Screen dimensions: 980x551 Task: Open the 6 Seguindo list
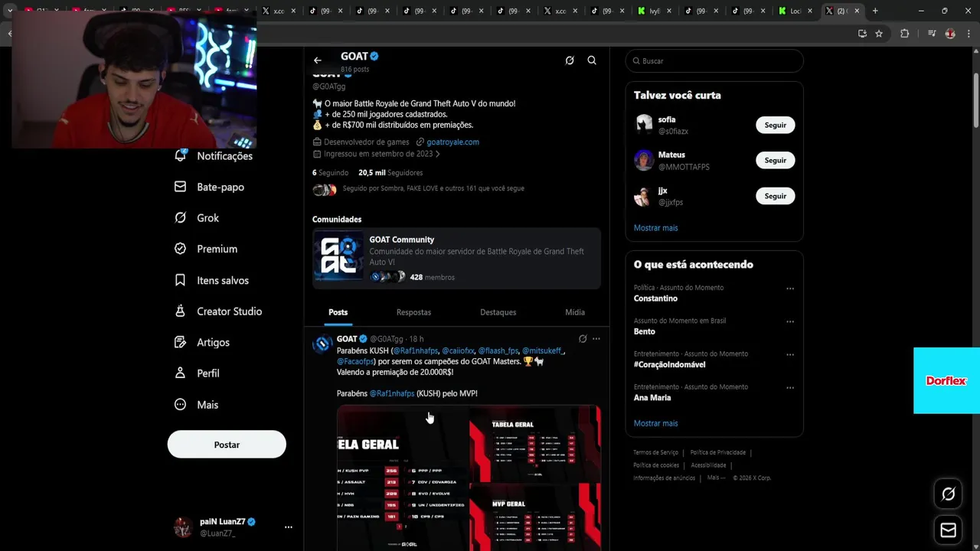point(330,173)
